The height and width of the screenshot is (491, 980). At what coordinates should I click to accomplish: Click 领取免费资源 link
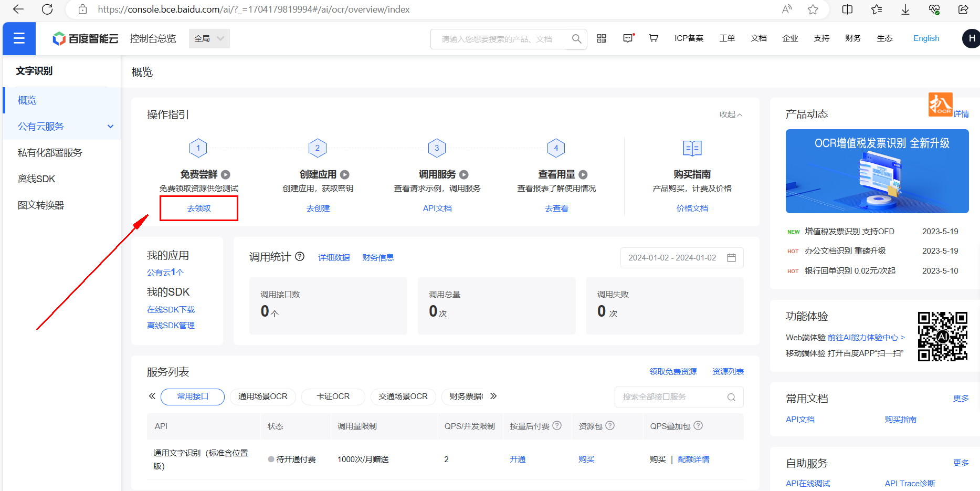pyautogui.click(x=673, y=372)
